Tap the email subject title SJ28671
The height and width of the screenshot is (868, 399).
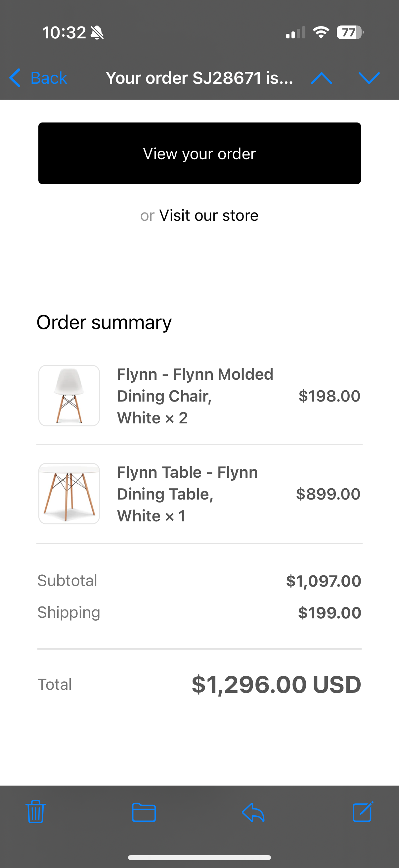(199, 78)
